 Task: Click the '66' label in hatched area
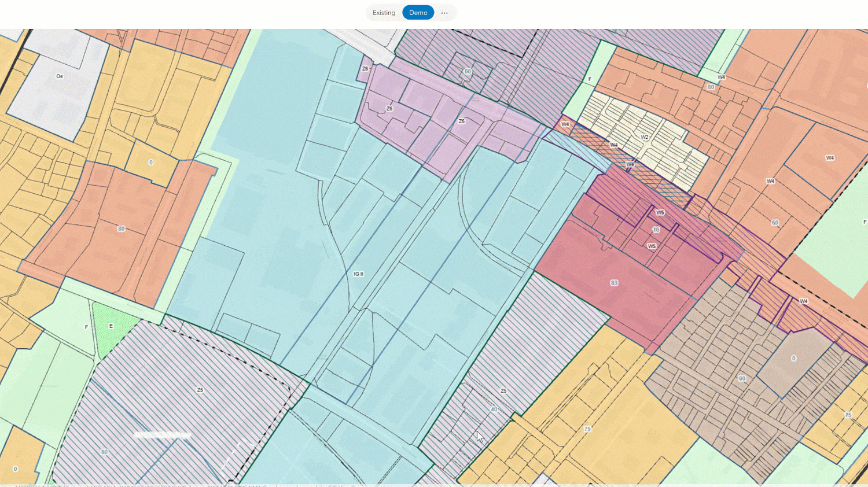click(468, 72)
